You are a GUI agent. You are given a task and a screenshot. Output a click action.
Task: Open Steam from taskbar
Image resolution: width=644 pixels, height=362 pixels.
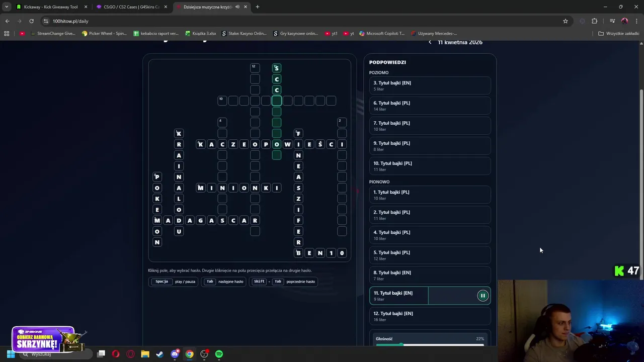point(159,354)
